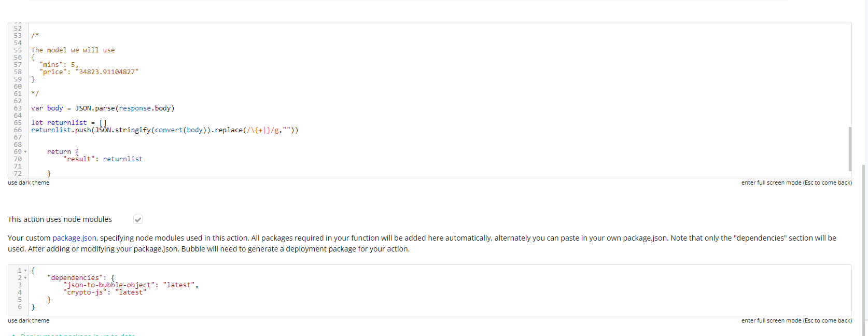Click the "json-to-bubble-object" dependency line

point(130,285)
